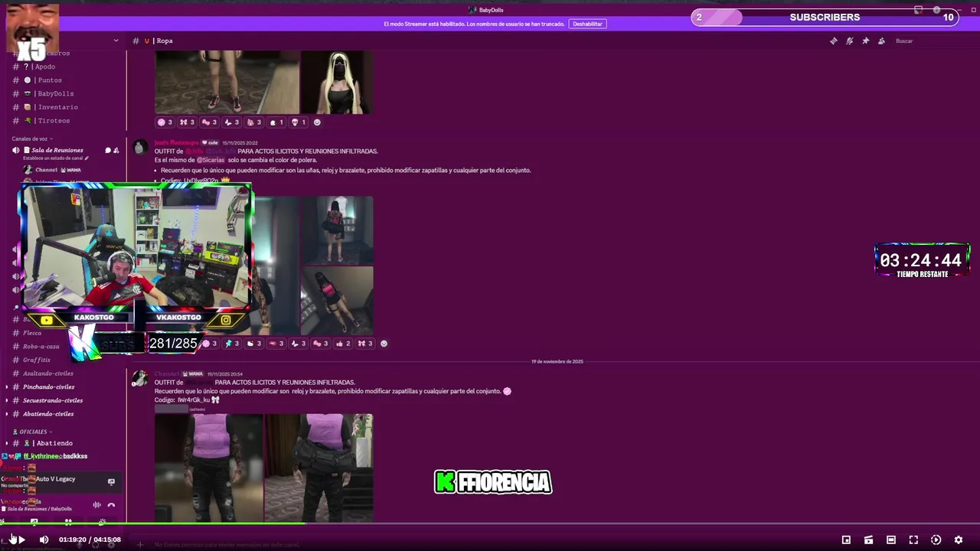Click the Deshabilitar streamer mode button
This screenshot has height=551, width=980.
pos(587,24)
